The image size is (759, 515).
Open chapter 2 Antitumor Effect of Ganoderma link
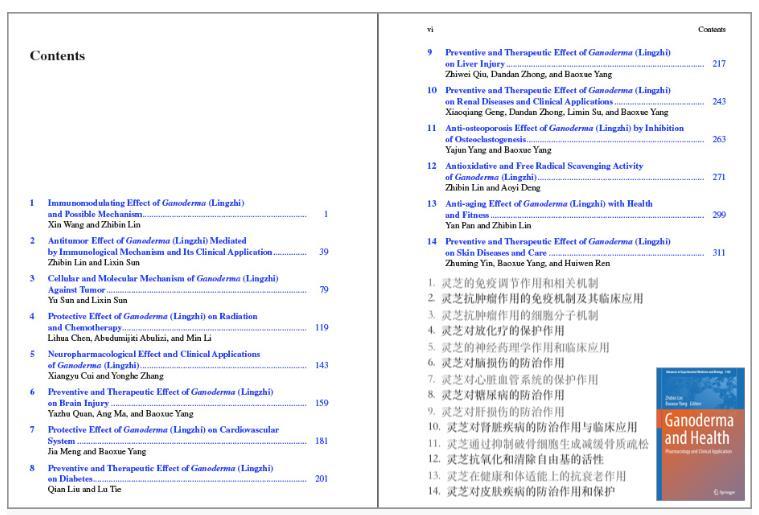(160, 246)
